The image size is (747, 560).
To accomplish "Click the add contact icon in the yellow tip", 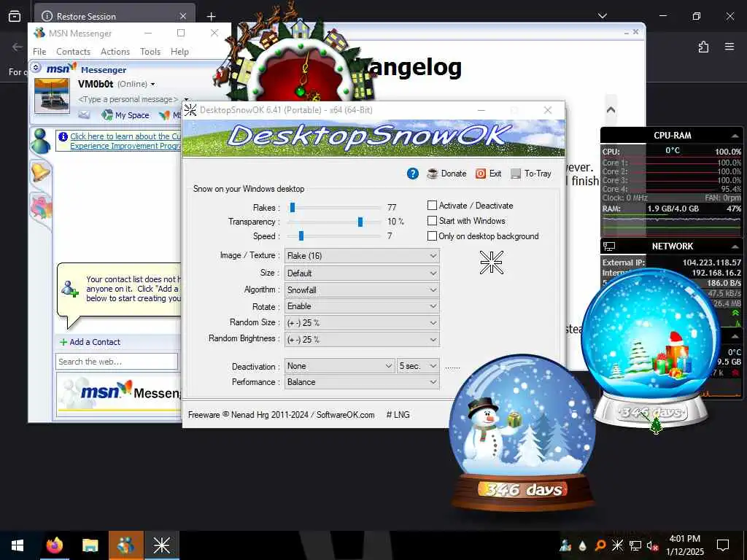I will (69, 289).
